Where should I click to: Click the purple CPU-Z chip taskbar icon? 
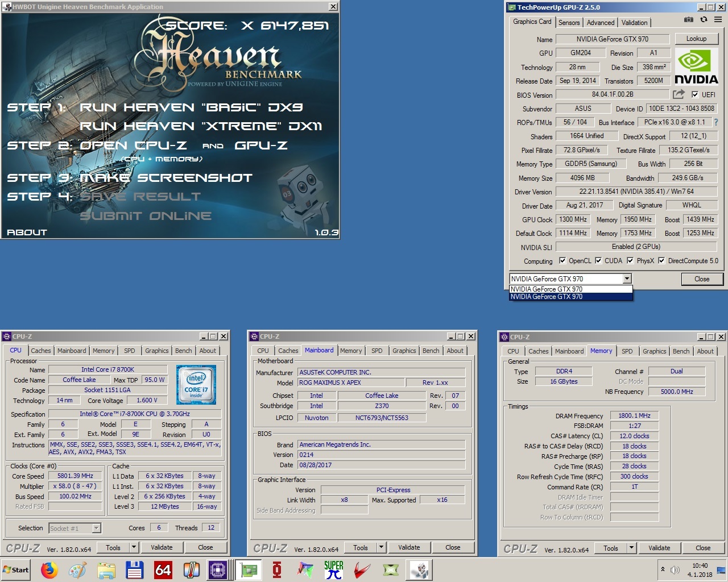point(218,569)
